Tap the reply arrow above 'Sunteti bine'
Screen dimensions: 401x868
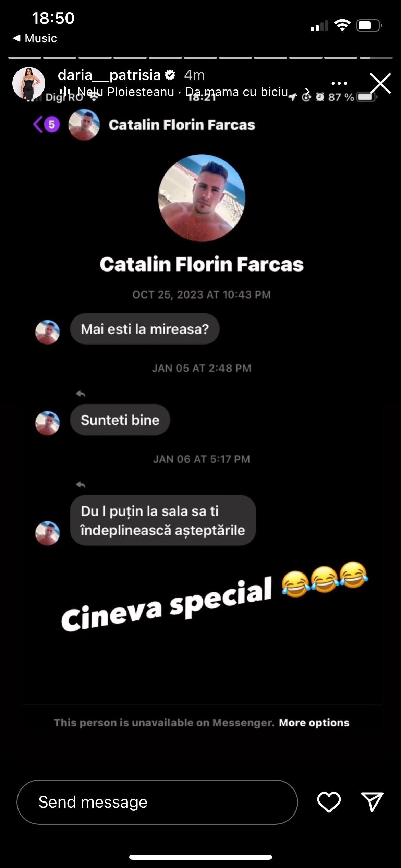[x=81, y=394]
